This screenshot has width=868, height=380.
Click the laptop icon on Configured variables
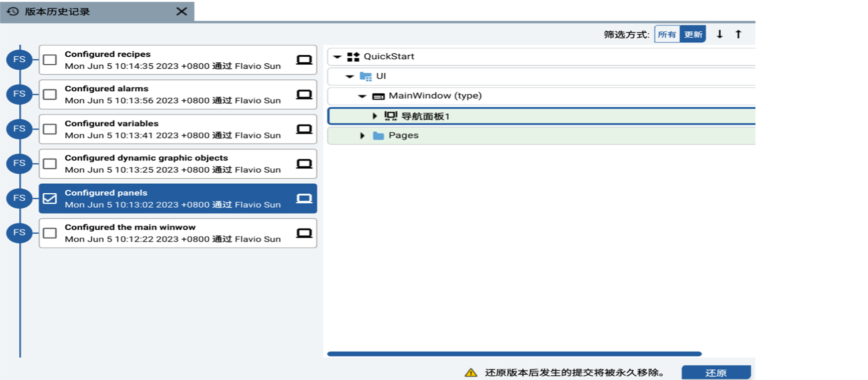(x=304, y=129)
